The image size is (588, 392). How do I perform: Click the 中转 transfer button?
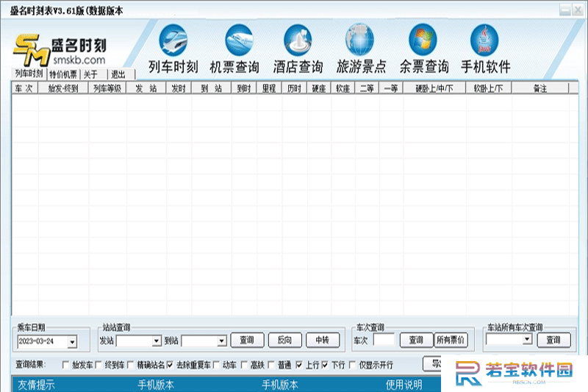(x=323, y=341)
